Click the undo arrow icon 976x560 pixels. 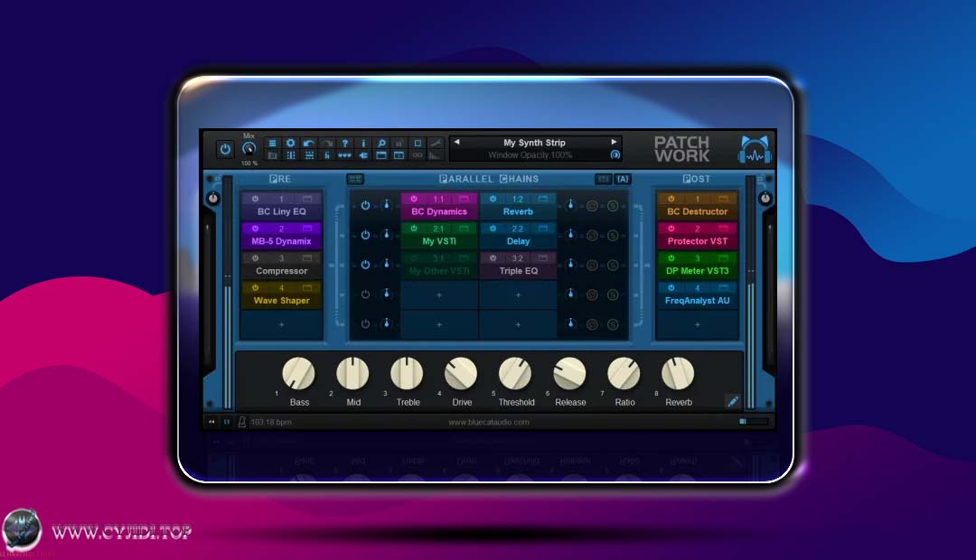tap(308, 143)
